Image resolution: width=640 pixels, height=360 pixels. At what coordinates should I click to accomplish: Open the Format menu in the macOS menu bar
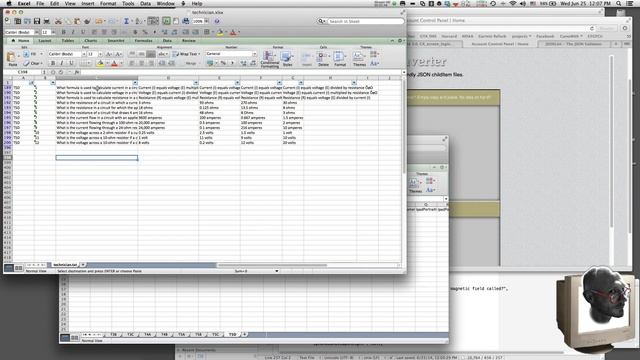(x=108, y=3)
